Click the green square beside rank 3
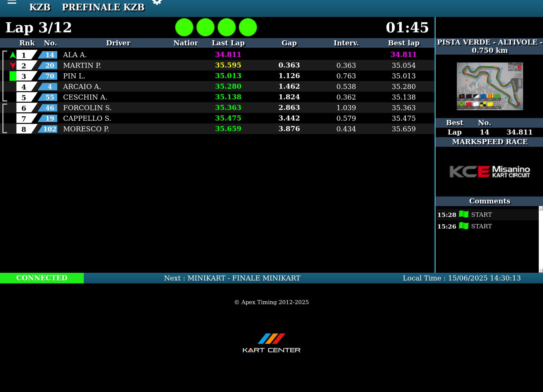 click(x=13, y=76)
